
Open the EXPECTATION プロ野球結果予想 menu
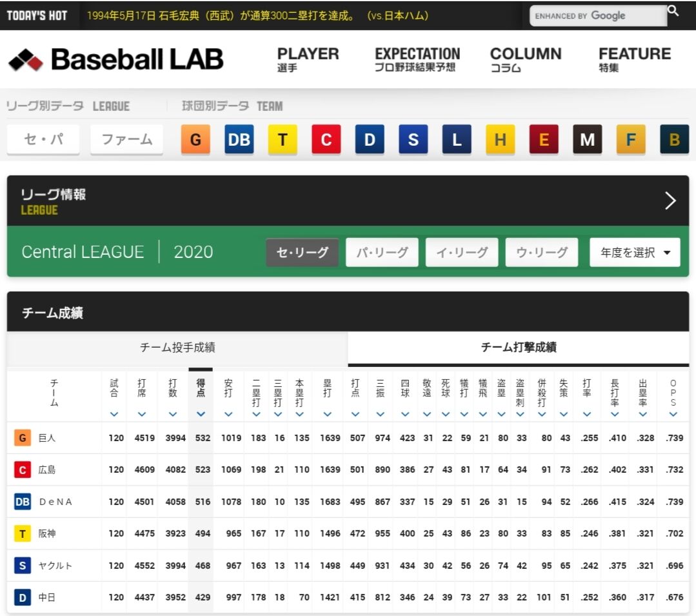pyautogui.click(x=417, y=59)
